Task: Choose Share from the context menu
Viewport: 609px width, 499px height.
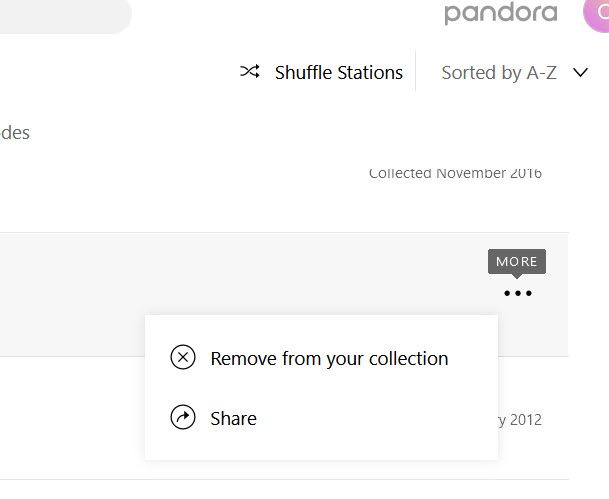Action: point(233,418)
